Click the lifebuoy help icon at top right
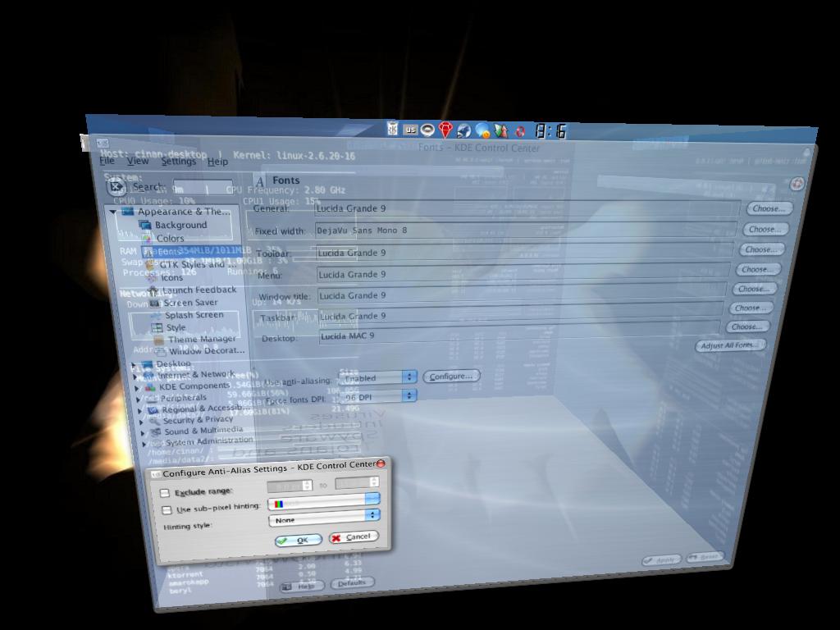Image resolution: width=840 pixels, height=630 pixels. pos(797,183)
